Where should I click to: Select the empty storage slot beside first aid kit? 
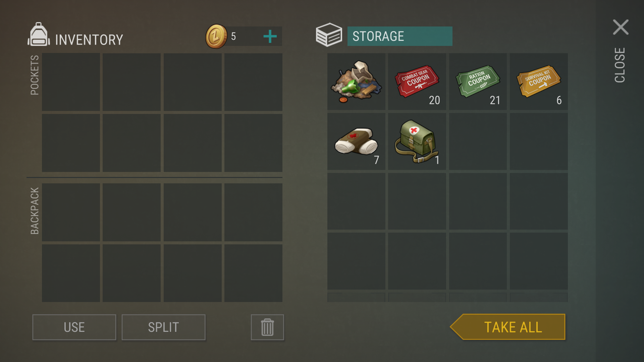point(478,141)
